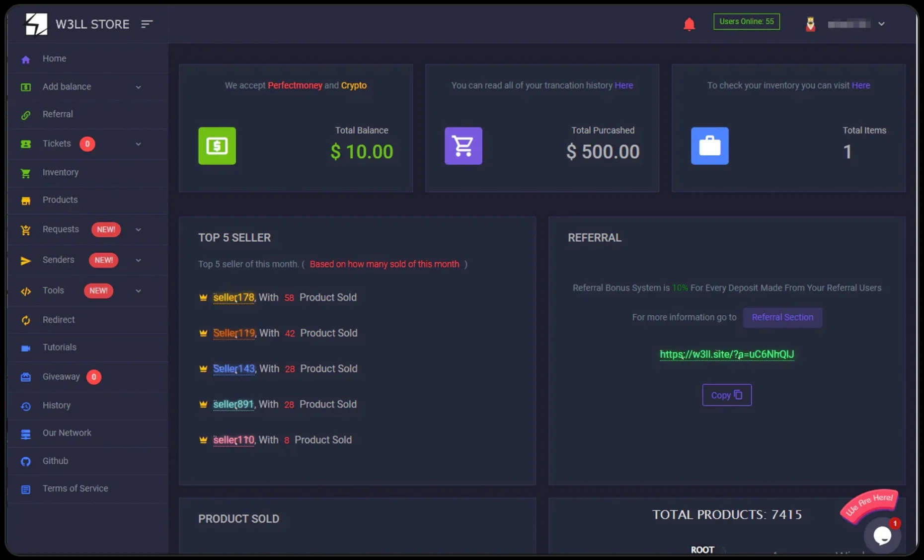Toggle the sidebar hamburger menu icon

pyautogui.click(x=147, y=24)
